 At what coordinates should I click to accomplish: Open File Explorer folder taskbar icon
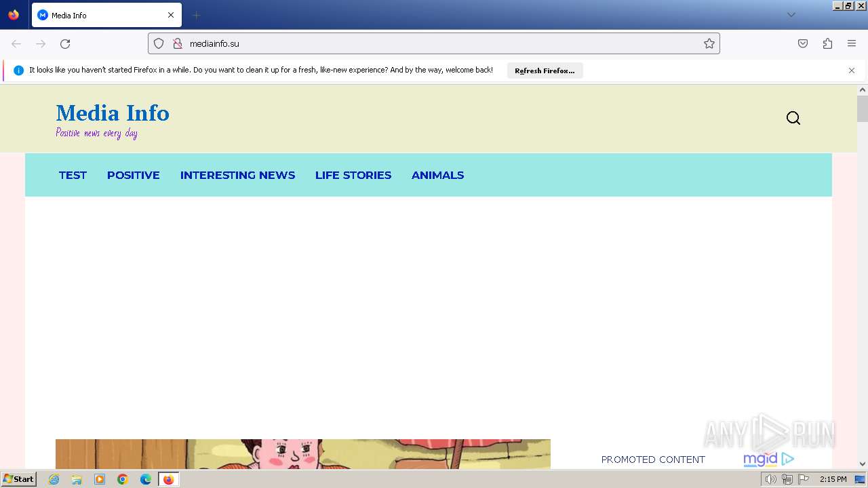tap(77, 479)
